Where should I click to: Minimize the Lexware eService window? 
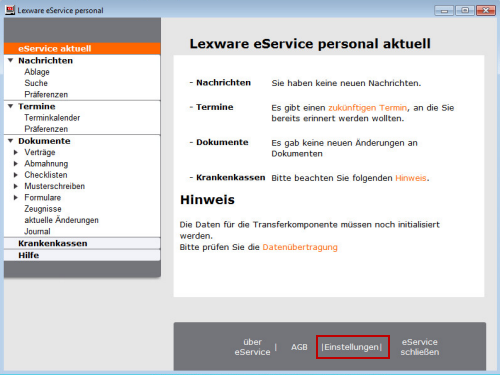coord(444,11)
